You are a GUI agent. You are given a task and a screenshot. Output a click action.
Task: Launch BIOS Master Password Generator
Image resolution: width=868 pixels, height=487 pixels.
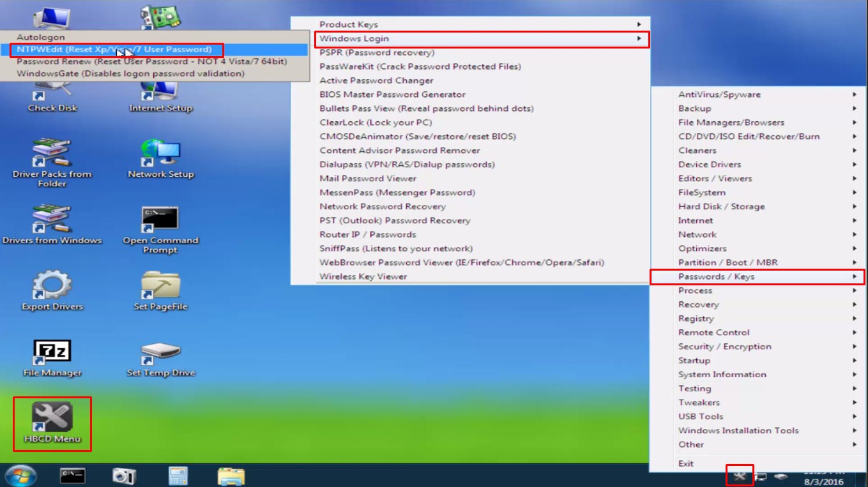[470, 94]
